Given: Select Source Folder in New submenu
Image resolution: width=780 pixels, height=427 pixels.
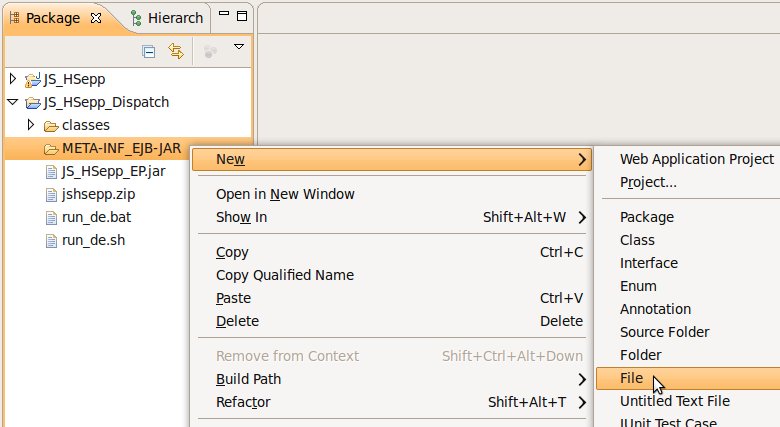Looking at the screenshot, I should (x=664, y=332).
